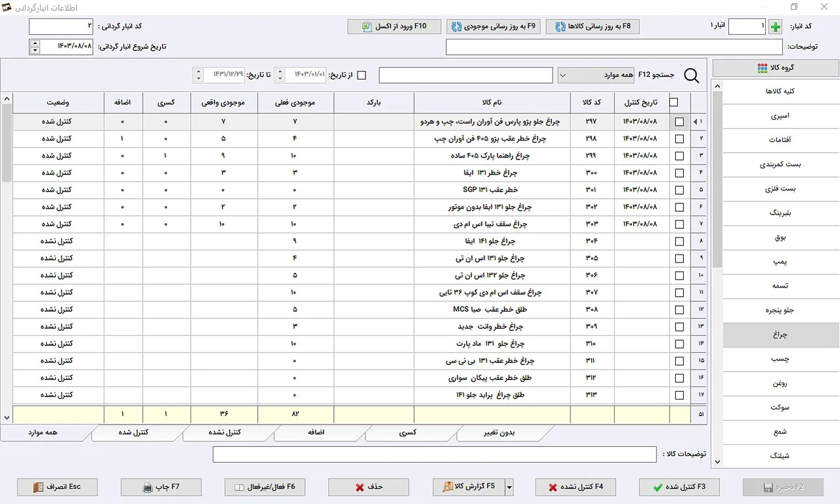Switch to the کسری tab
Viewport: 840px width, 504px height.
(408, 433)
